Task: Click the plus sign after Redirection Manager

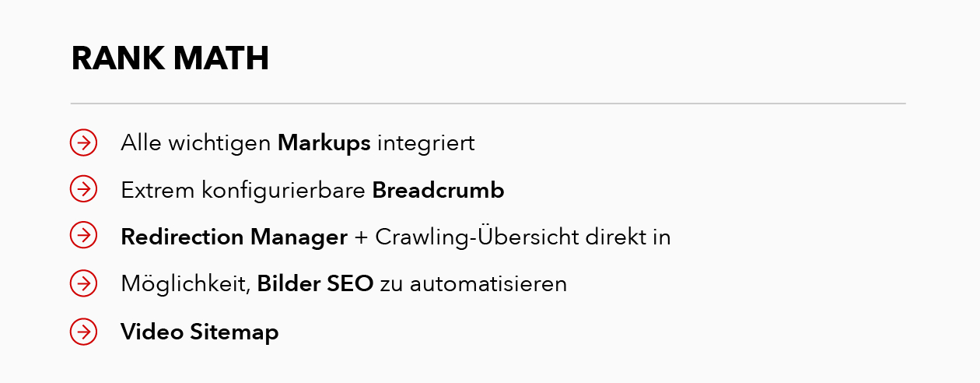Action: [360, 238]
